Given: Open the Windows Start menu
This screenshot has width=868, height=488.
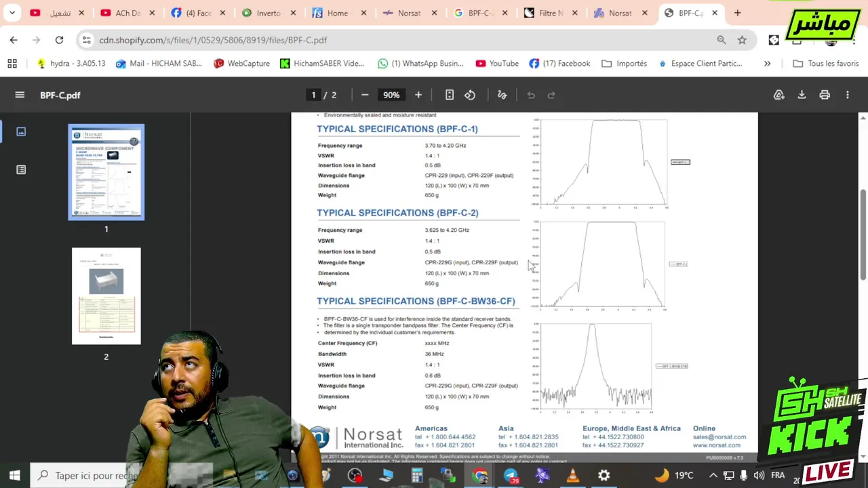Looking at the screenshot, I should point(15,475).
